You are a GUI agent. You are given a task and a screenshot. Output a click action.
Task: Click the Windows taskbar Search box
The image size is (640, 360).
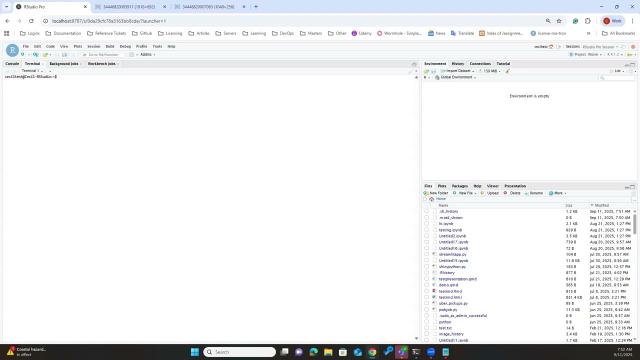(x=239, y=352)
